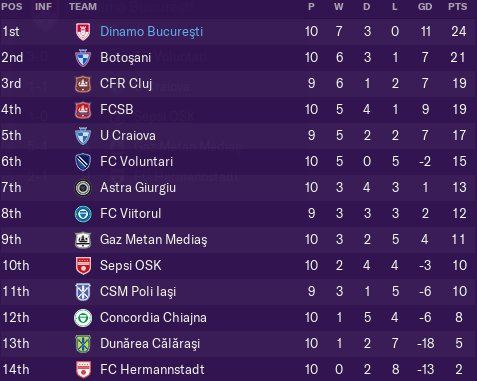Click the POS column header
The image size is (477, 381).
tap(12, 7)
